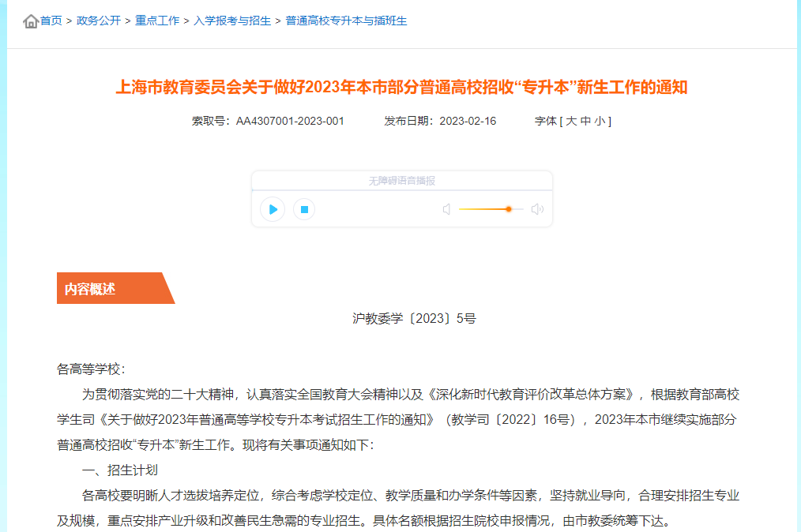This screenshot has width=801, height=532.
Task: Stop the voice broadcast playback
Action: 304,209
